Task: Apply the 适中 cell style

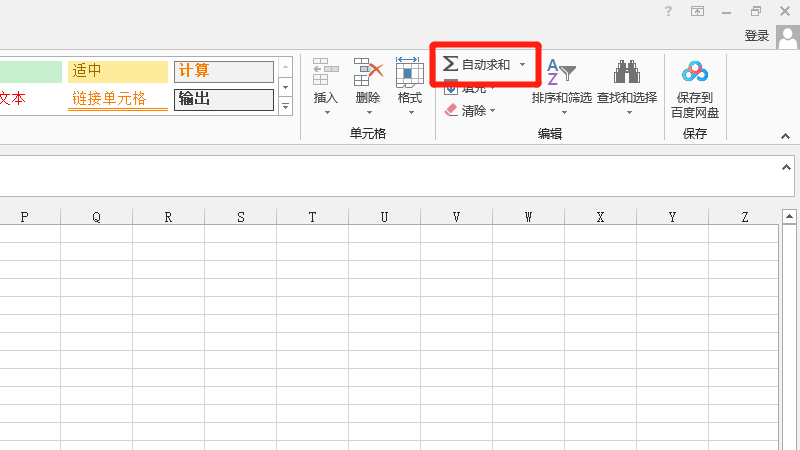Action: [117, 72]
